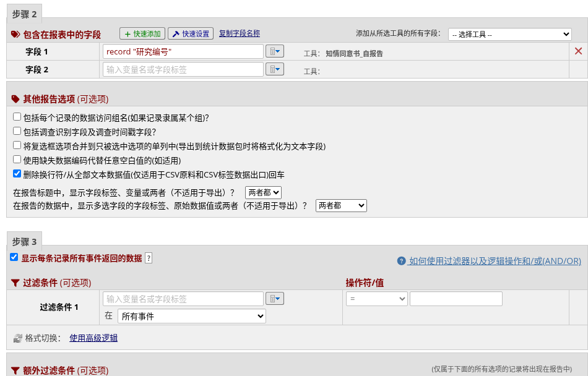Open the 选择工具 dropdown
The height and width of the screenshot is (376, 588).
point(509,35)
